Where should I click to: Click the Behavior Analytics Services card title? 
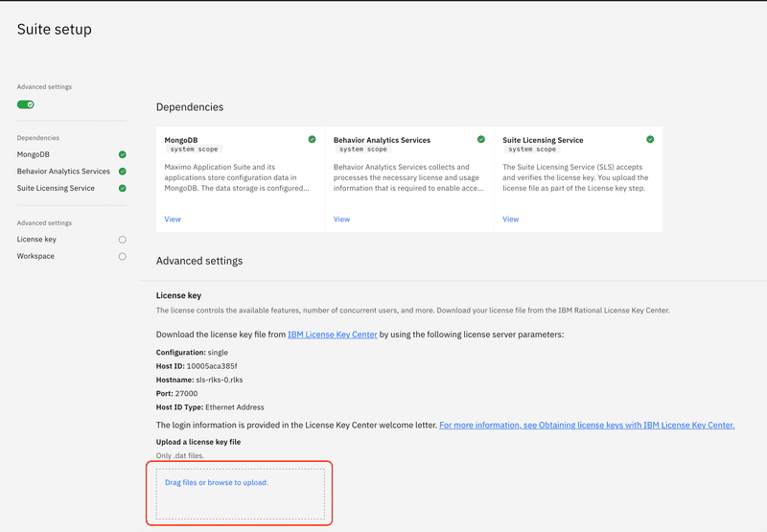(x=382, y=140)
